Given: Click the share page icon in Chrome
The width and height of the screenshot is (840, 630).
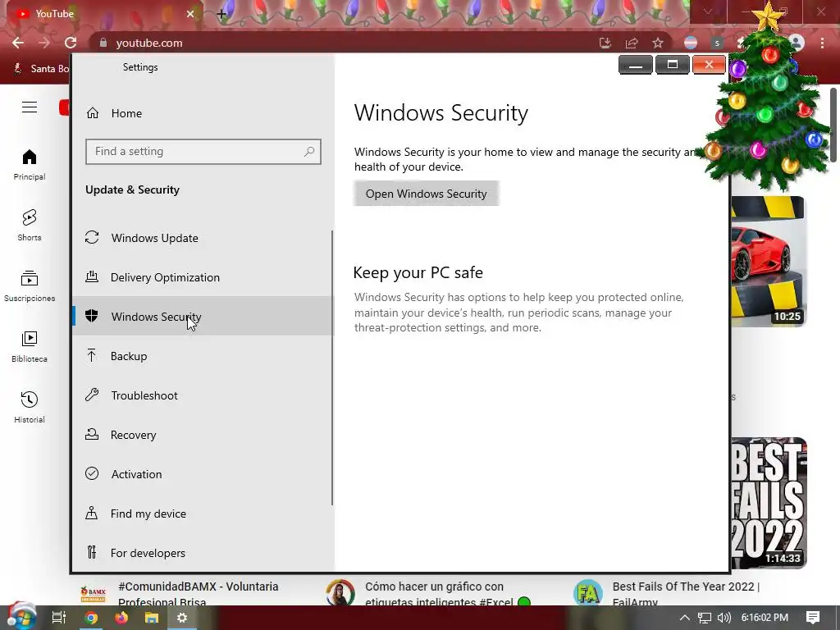Looking at the screenshot, I should pyautogui.click(x=632, y=43).
